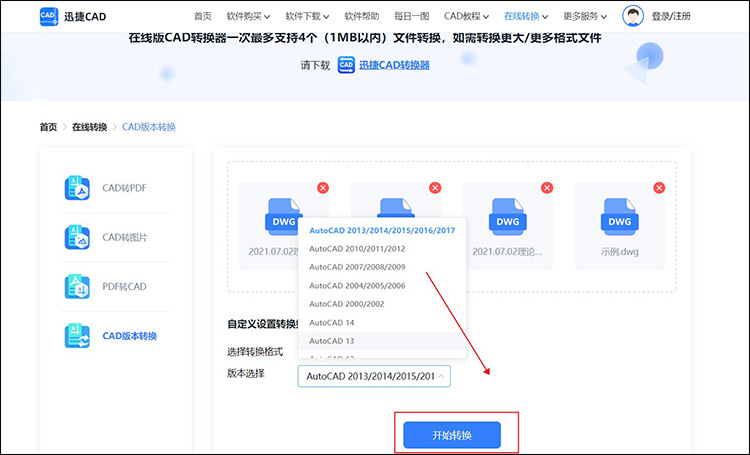This screenshot has height=455, width=750.
Task: Click 首页 in the breadcrumb
Action: (48, 127)
